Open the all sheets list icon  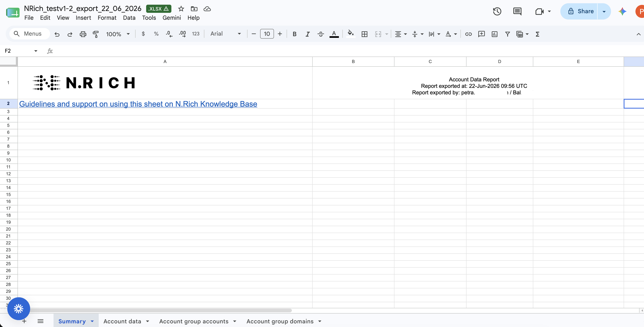41,321
